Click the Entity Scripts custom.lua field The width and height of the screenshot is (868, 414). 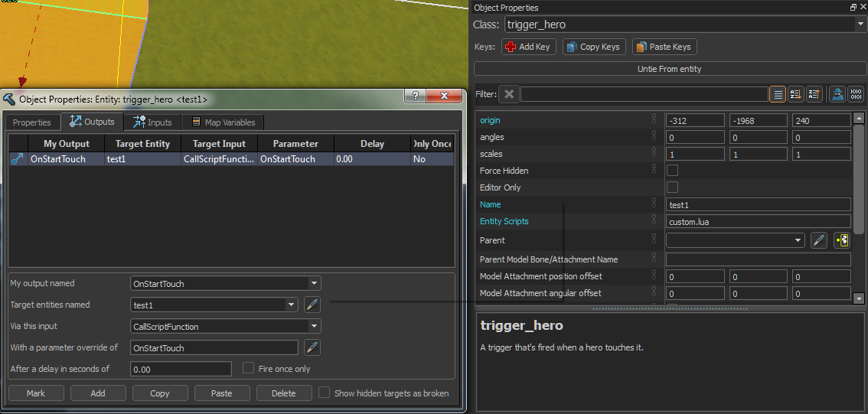click(x=758, y=221)
